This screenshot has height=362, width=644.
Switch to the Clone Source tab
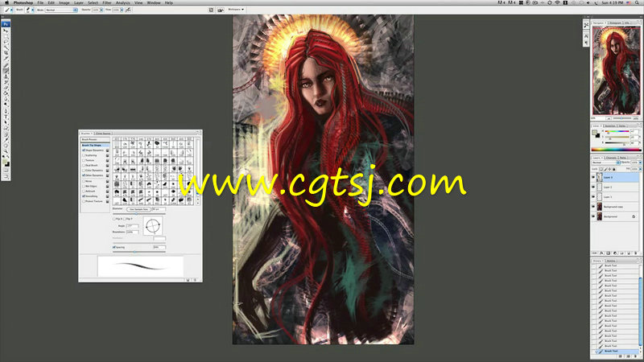[103, 134]
